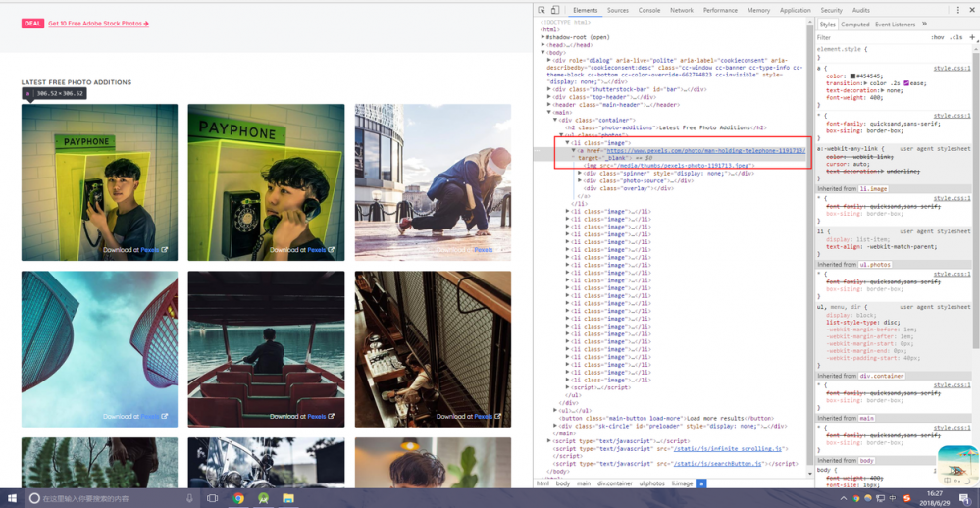Open Chrome from the taskbar
The height and width of the screenshot is (508, 980).
[x=238, y=498]
